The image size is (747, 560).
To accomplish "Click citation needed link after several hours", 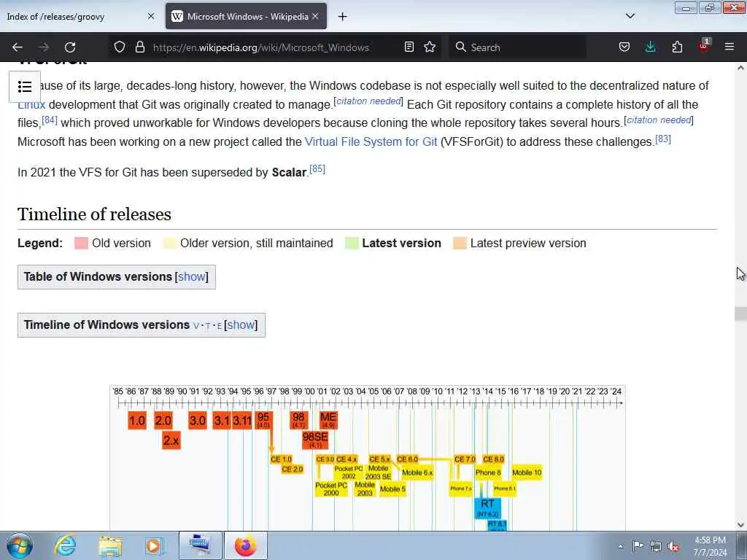I will click(659, 120).
